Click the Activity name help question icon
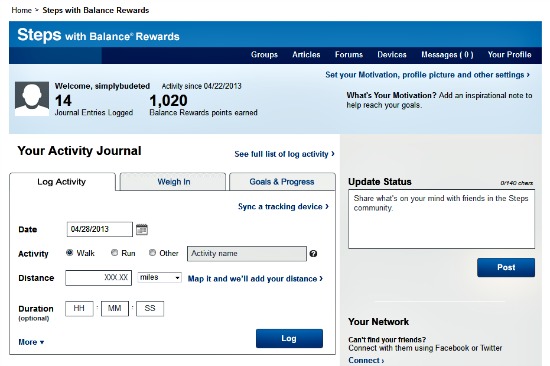This screenshot has height=366, width=550. click(x=313, y=254)
